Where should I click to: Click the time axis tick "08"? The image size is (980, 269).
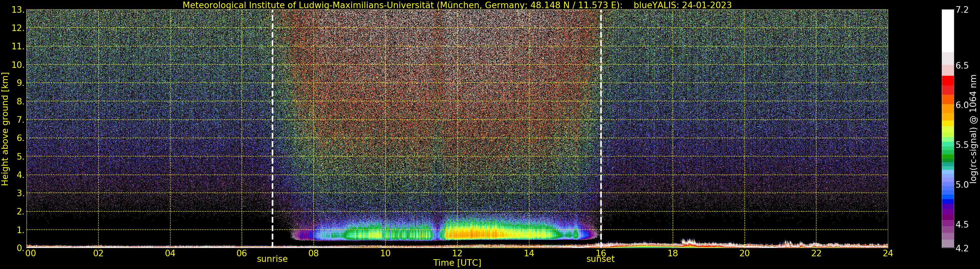pyautogui.click(x=313, y=253)
